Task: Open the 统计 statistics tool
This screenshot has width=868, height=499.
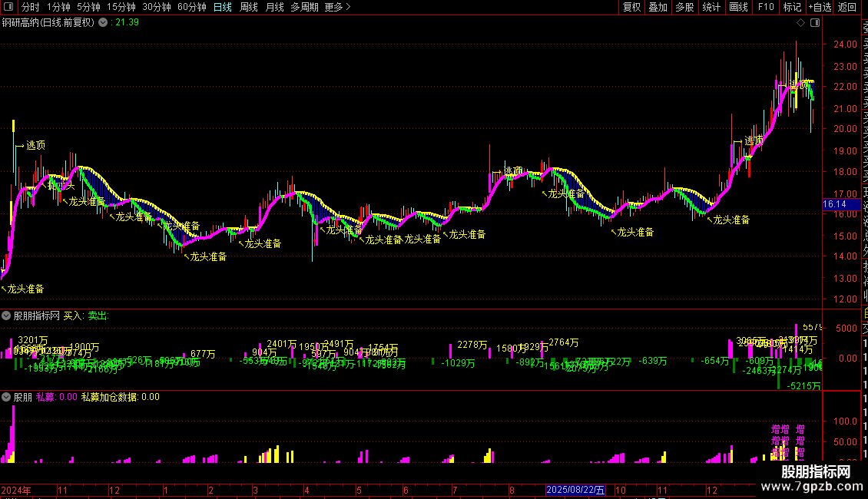Action: point(711,7)
